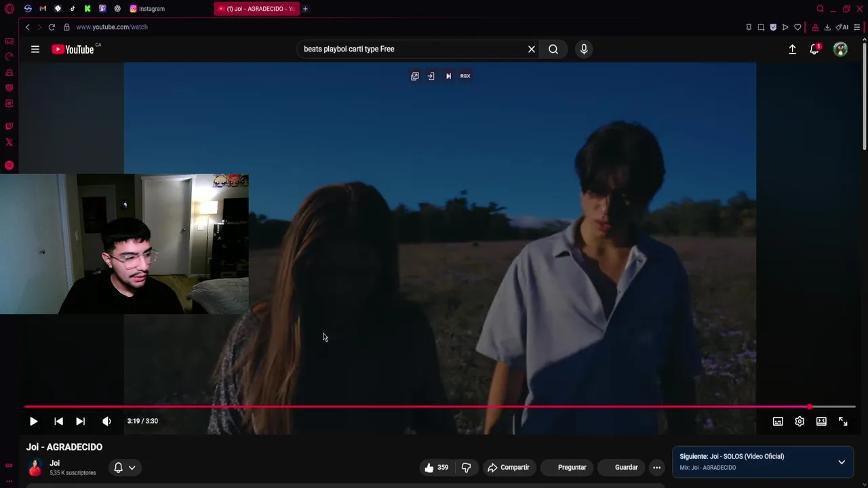Open the YouTube guide hamburger menu
868x488 pixels.
[x=35, y=49]
